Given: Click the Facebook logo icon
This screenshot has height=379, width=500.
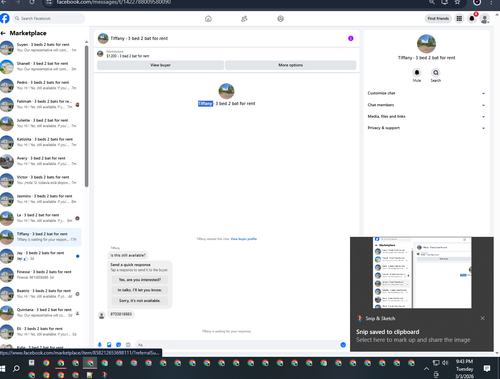Looking at the screenshot, I should tap(5, 18).
